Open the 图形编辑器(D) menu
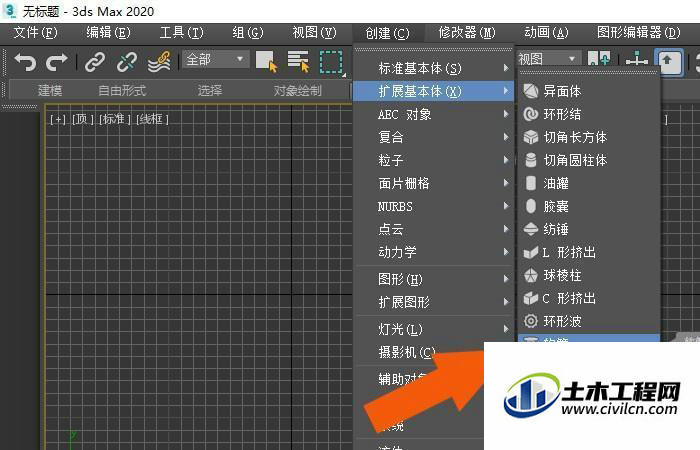The width and height of the screenshot is (700, 450). (x=638, y=33)
